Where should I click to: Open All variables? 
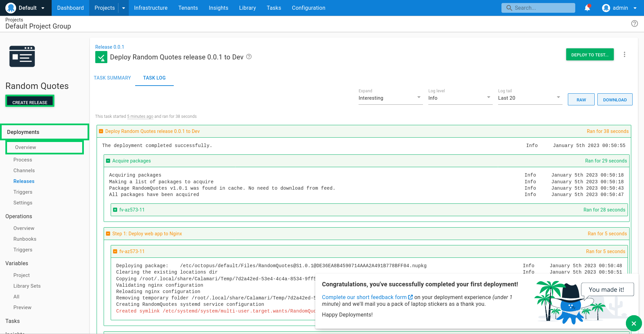(x=16, y=297)
